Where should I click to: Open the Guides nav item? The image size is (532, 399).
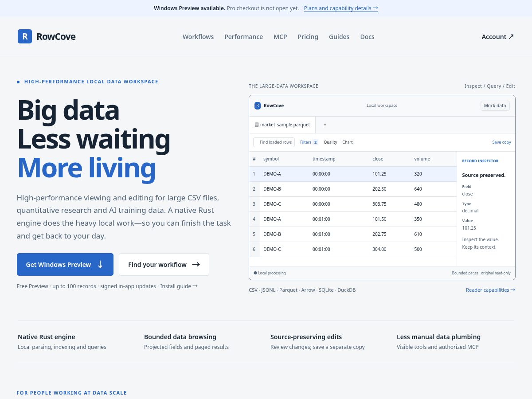coord(339,37)
